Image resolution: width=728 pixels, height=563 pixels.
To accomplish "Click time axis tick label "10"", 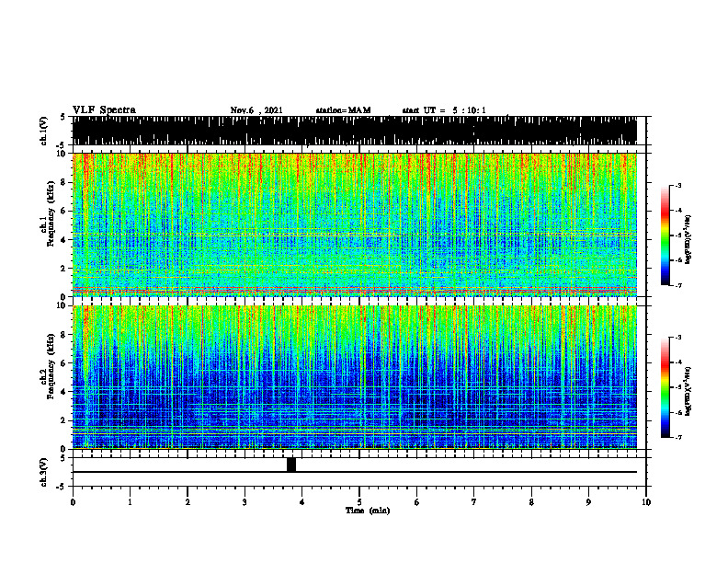I will point(646,502).
